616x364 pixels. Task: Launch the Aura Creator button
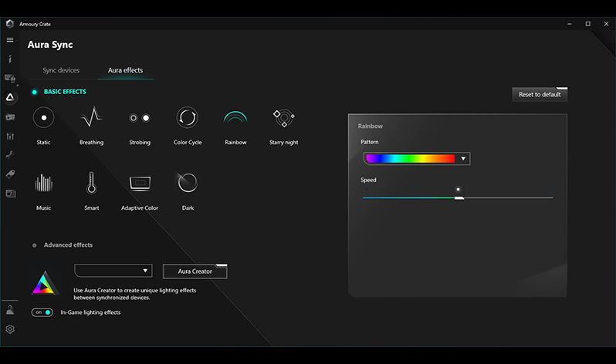(x=195, y=271)
